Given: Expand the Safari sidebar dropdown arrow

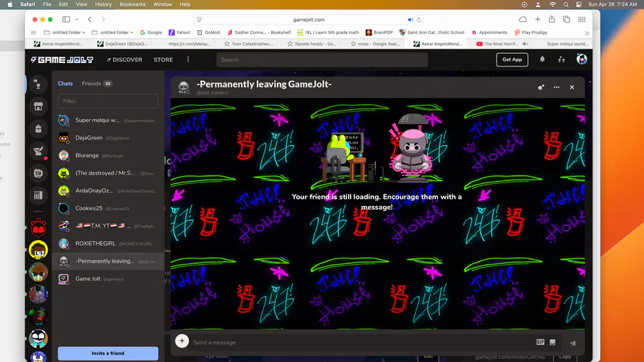Looking at the screenshot, I should click(77, 19).
